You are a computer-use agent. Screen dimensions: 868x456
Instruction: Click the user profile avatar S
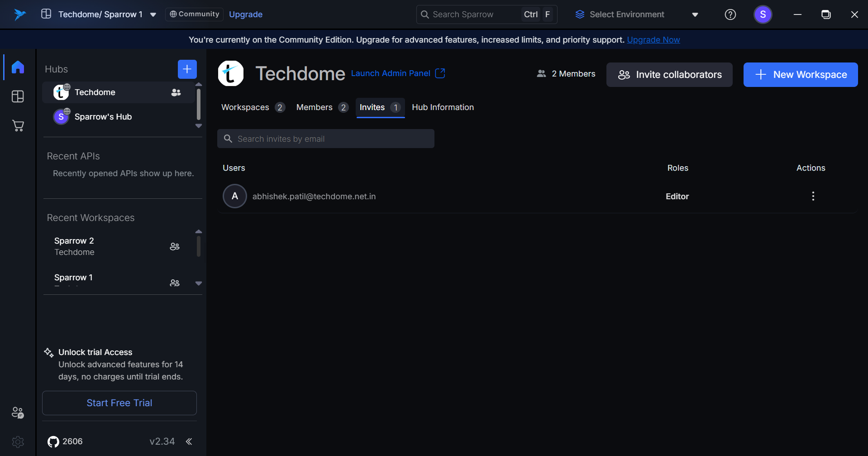pos(763,14)
